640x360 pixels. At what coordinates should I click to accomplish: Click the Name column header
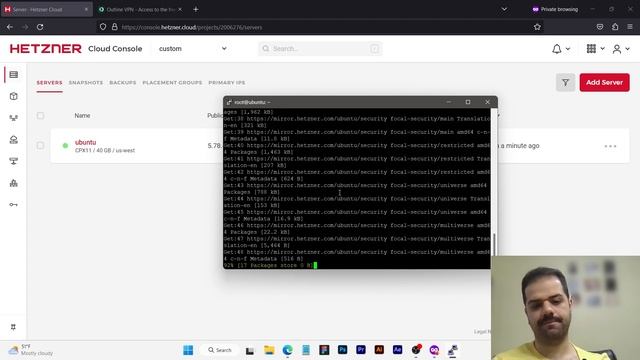click(82, 116)
